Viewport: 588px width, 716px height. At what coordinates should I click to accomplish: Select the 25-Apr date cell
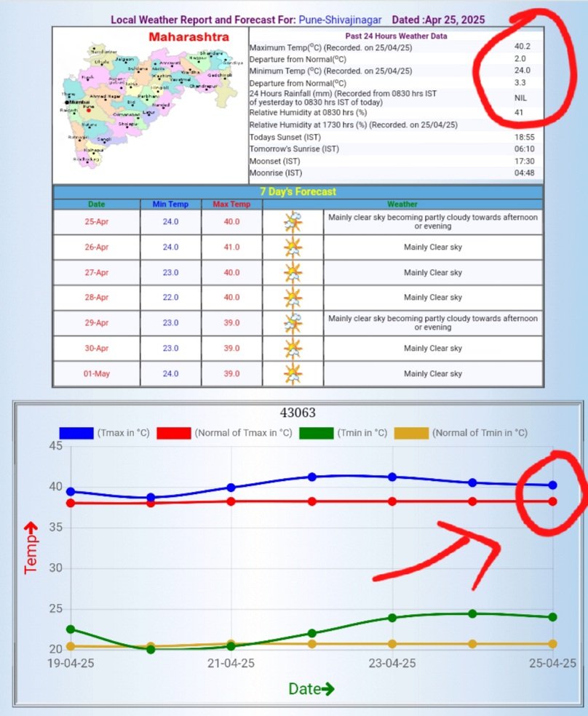(96, 222)
